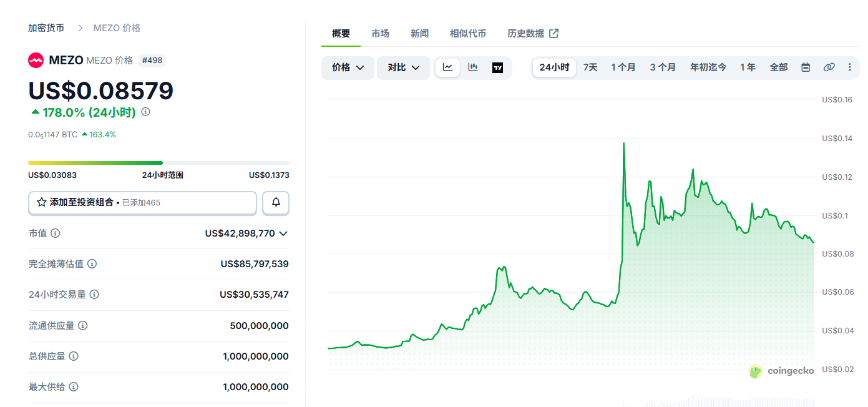
Task: Select the 7天 time range
Action: tap(590, 67)
